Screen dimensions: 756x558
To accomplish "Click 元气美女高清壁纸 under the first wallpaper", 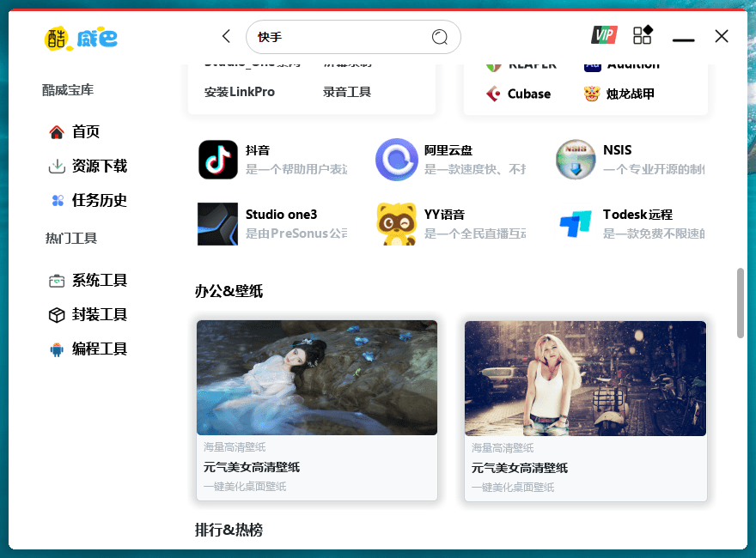I will [x=251, y=467].
